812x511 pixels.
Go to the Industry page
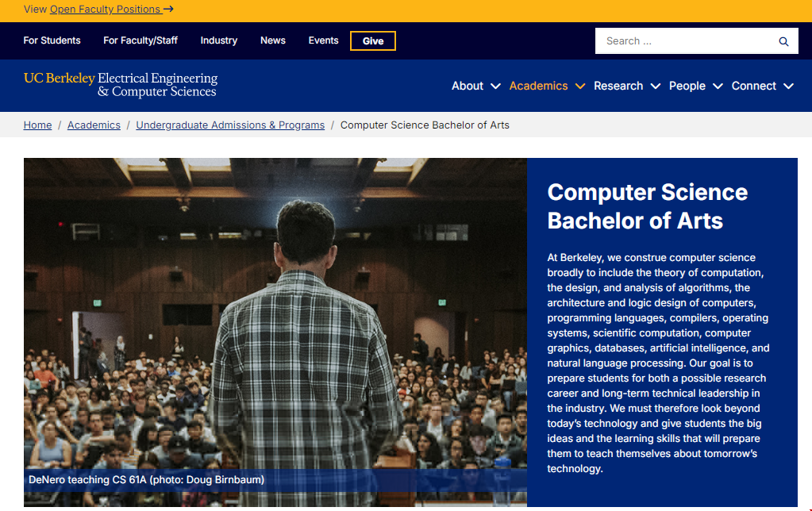(x=219, y=40)
